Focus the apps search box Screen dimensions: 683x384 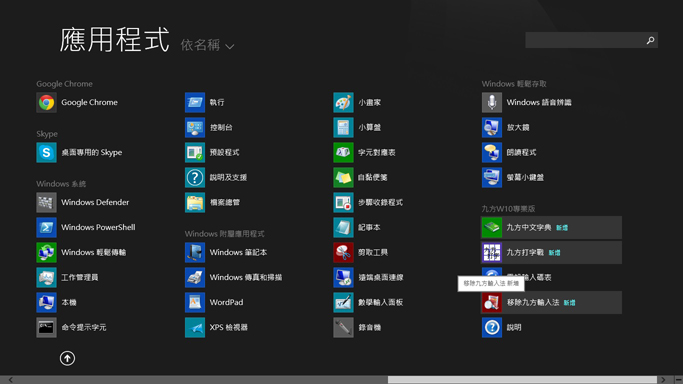point(592,40)
